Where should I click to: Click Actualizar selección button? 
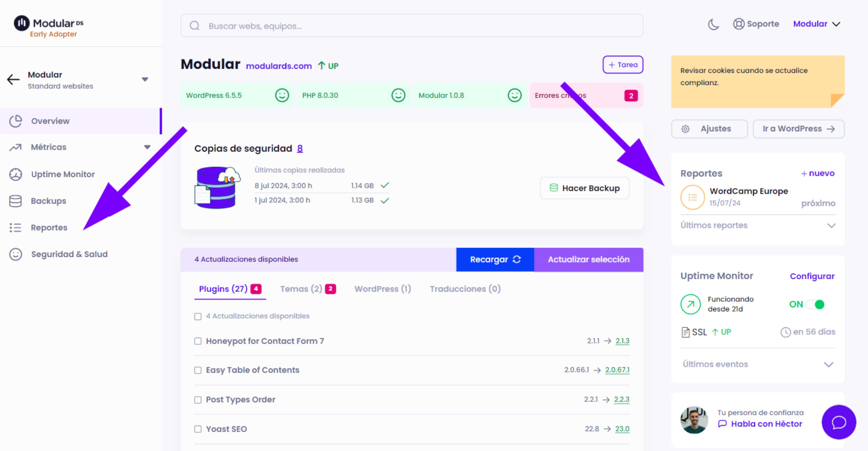588,260
